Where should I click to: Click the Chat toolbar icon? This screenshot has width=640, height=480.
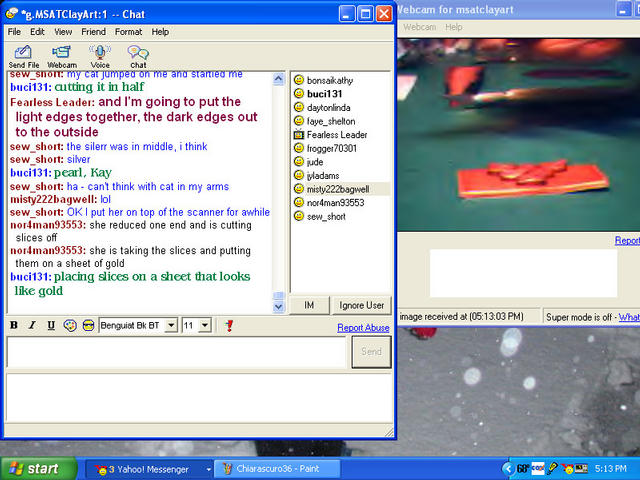(138, 56)
